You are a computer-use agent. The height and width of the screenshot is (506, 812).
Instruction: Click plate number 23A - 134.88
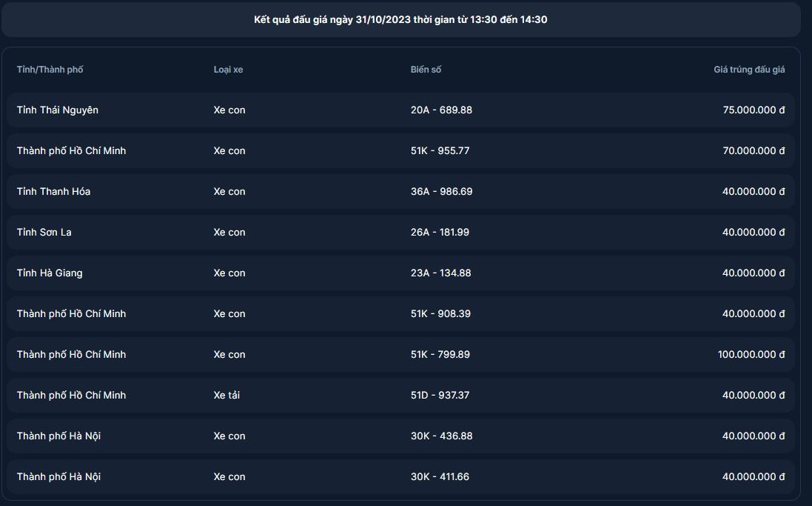click(440, 273)
